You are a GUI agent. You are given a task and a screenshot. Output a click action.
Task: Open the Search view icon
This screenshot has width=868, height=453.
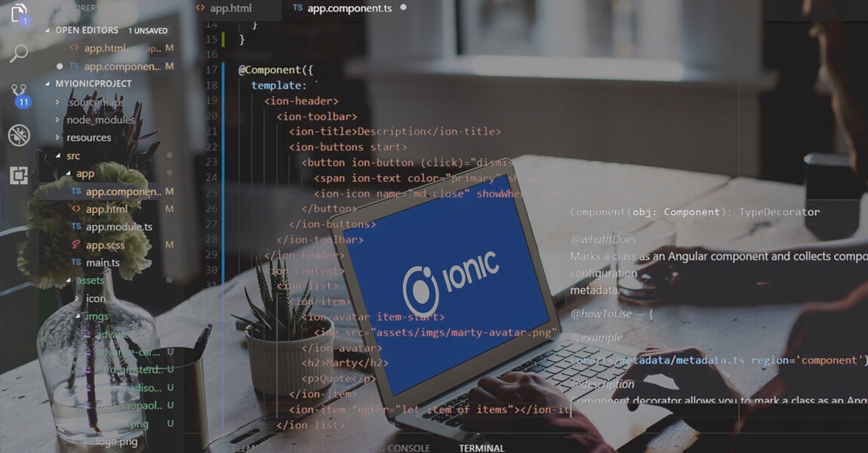19,53
